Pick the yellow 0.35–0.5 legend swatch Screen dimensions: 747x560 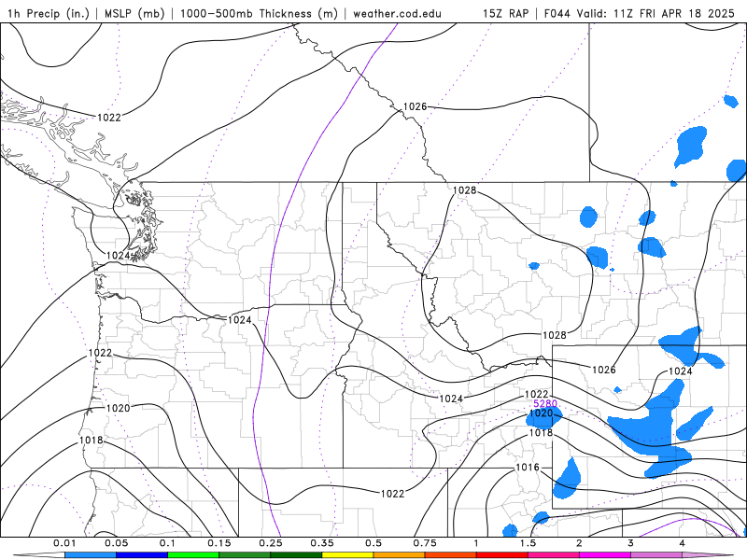[x=347, y=555]
